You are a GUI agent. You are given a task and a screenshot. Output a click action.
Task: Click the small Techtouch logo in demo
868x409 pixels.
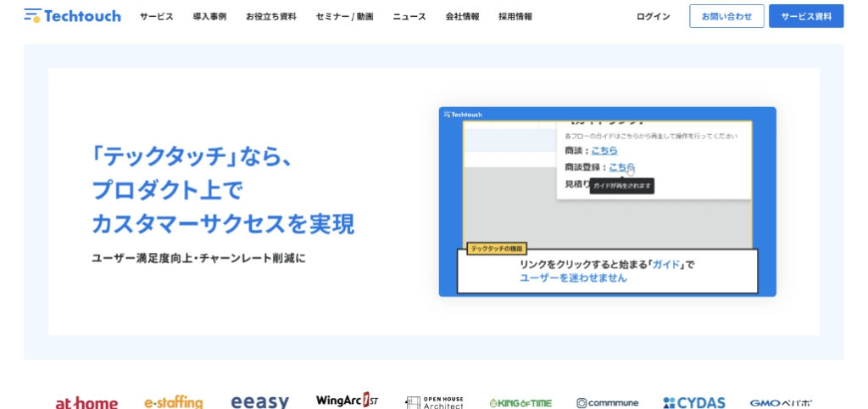pos(463,115)
